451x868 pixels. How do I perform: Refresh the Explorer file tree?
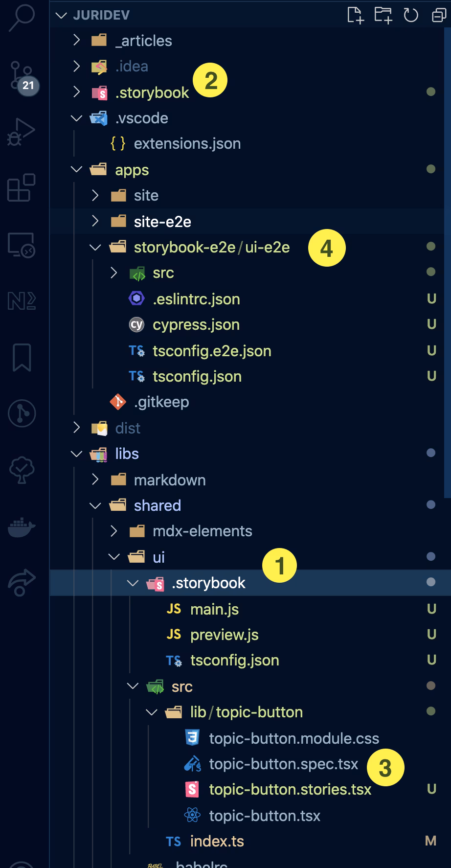tap(411, 15)
